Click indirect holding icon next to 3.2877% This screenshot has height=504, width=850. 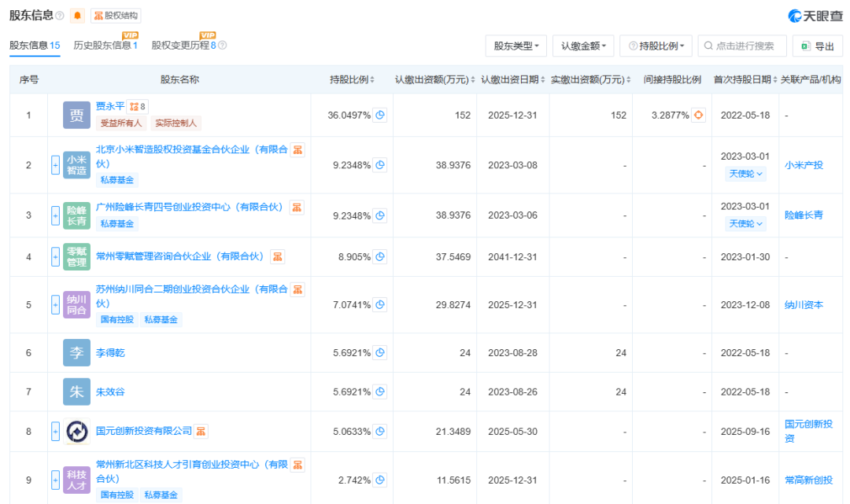pos(698,115)
